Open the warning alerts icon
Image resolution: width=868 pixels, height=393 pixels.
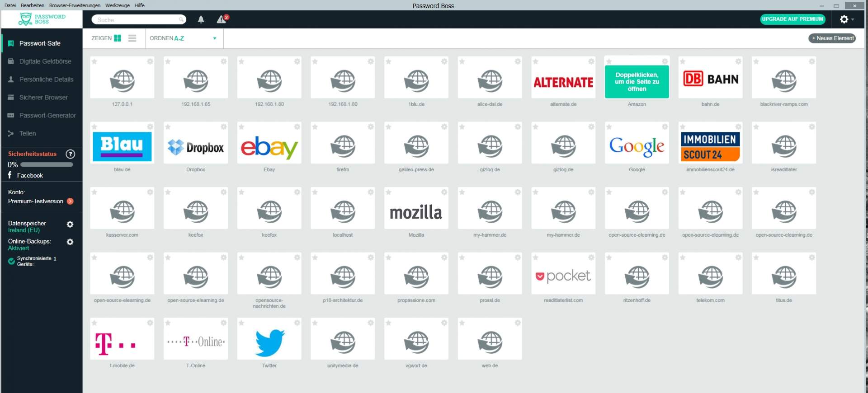[222, 19]
